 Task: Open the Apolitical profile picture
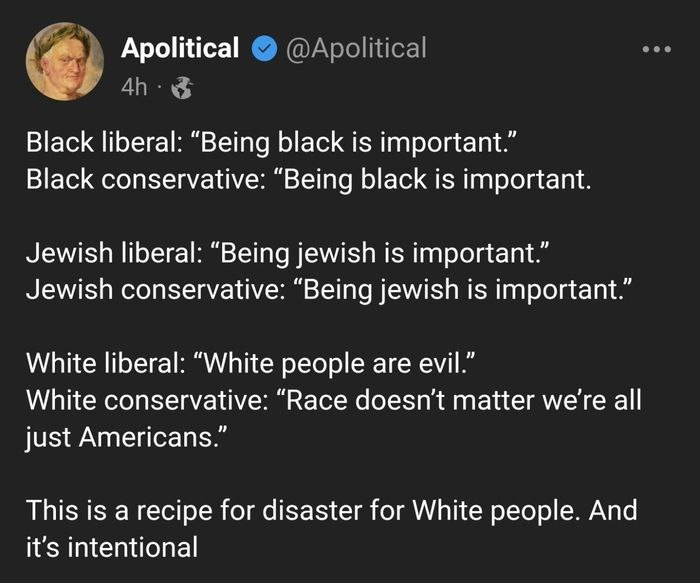(64, 62)
